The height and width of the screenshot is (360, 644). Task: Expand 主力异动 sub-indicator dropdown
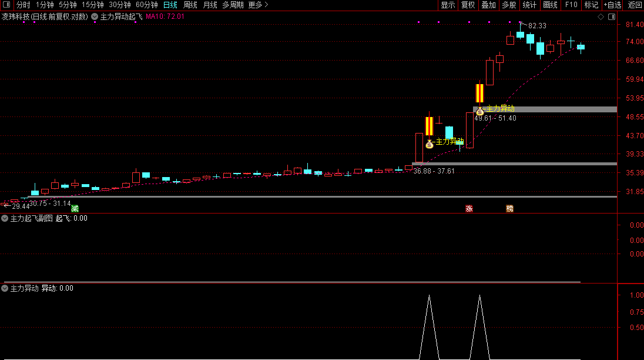[x=5, y=288]
